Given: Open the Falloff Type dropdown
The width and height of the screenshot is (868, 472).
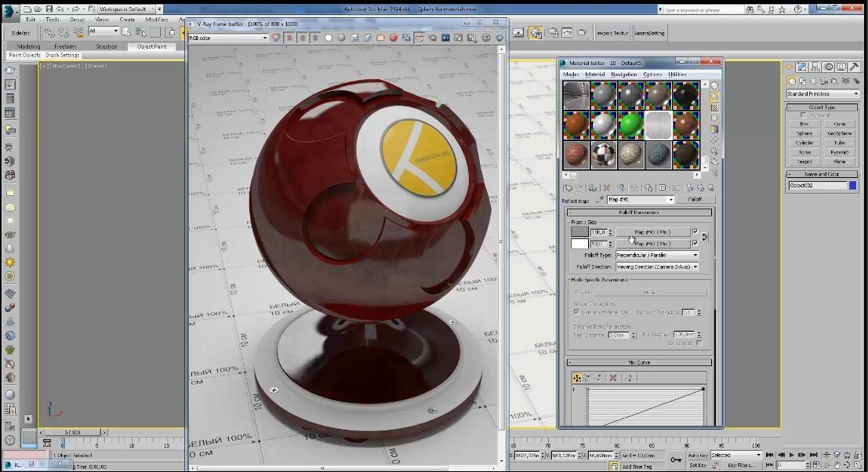Looking at the screenshot, I should [x=657, y=255].
